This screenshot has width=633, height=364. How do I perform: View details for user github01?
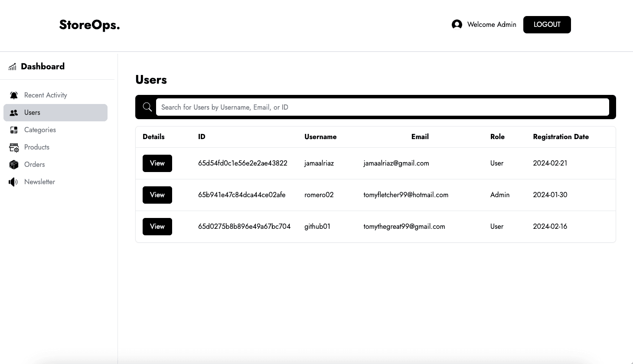pyautogui.click(x=157, y=227)
